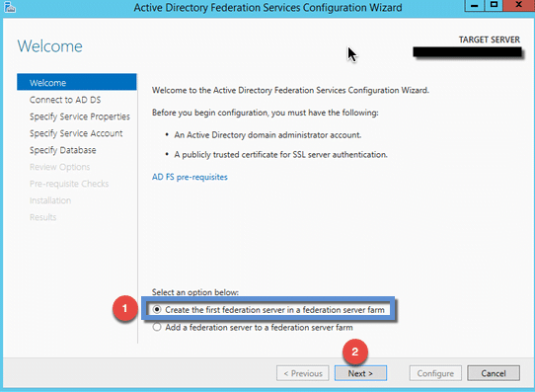Close the wizard with the X button
Viewport: 535px width, 392px height.
[x=518, y=5]
